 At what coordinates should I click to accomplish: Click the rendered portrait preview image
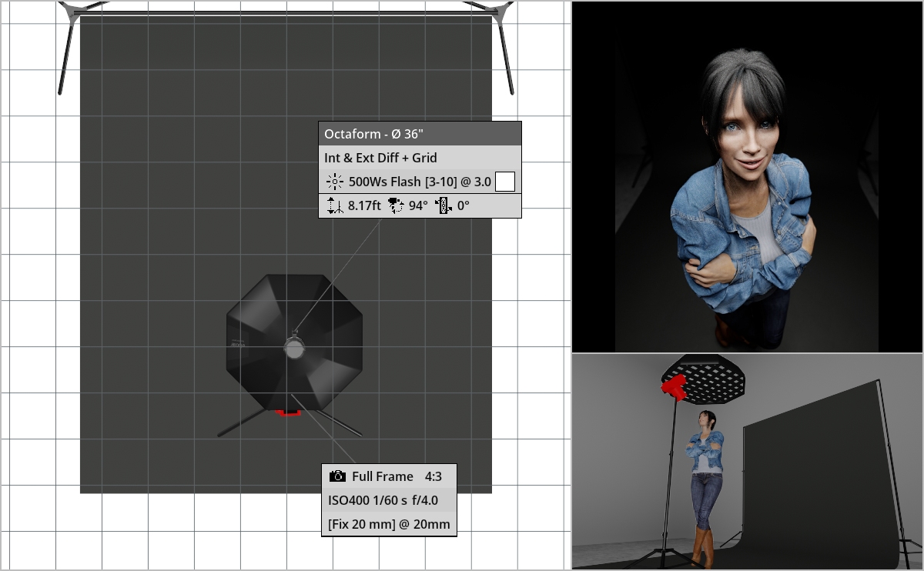[x=747, y=176]
